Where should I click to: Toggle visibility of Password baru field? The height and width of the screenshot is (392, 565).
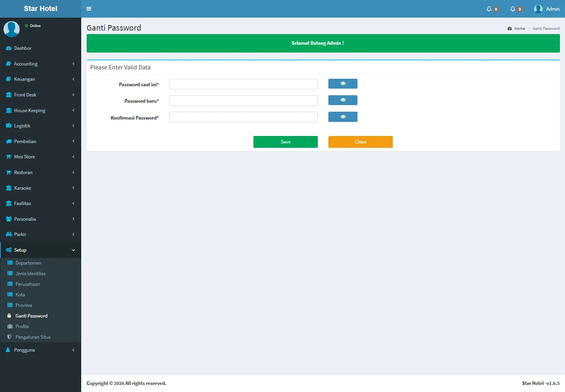tap(343, 100)
